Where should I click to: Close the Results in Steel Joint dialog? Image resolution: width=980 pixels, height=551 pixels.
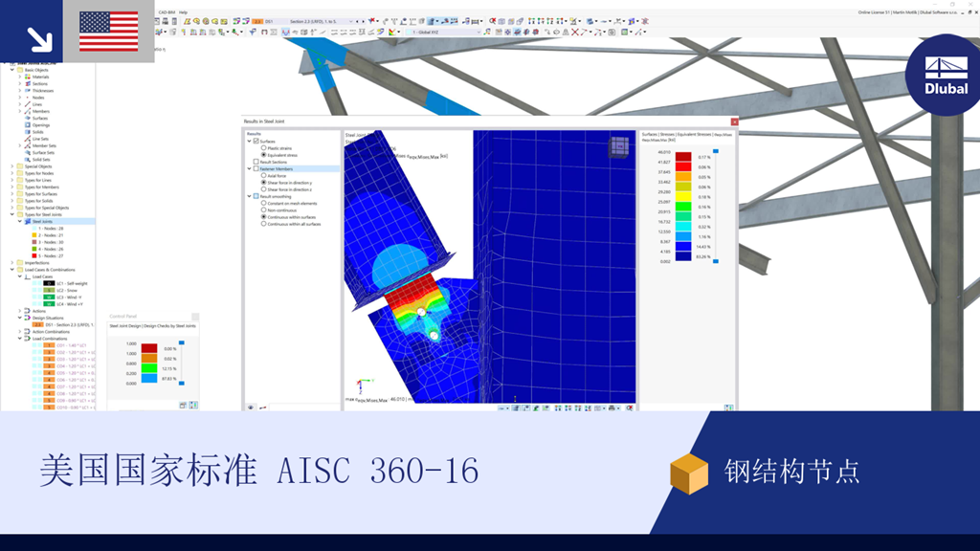pos(734,121)
